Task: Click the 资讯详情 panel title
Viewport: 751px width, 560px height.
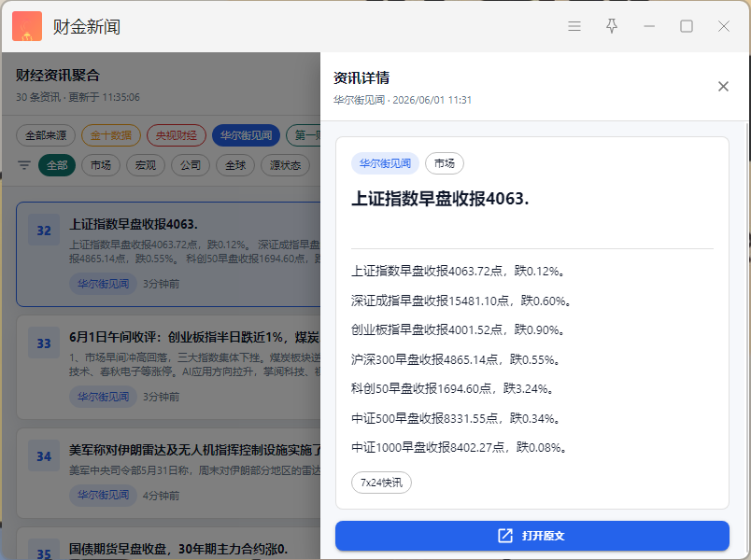Action: 361,78
